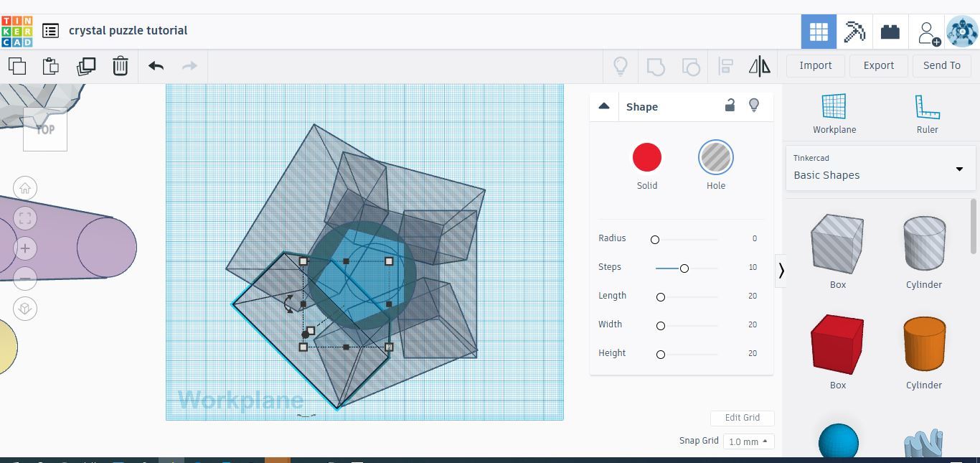Click the Export button
The height and width of the screenshot is (463, 980).
[x=879, y=65]
